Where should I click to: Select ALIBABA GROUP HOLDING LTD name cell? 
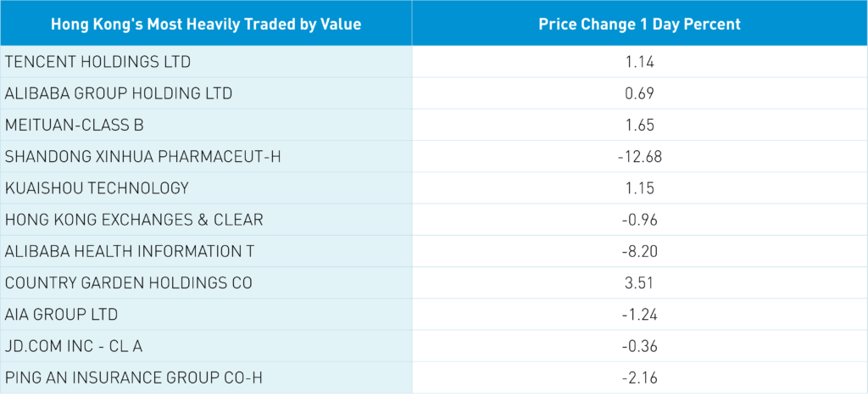pos(119,92)
